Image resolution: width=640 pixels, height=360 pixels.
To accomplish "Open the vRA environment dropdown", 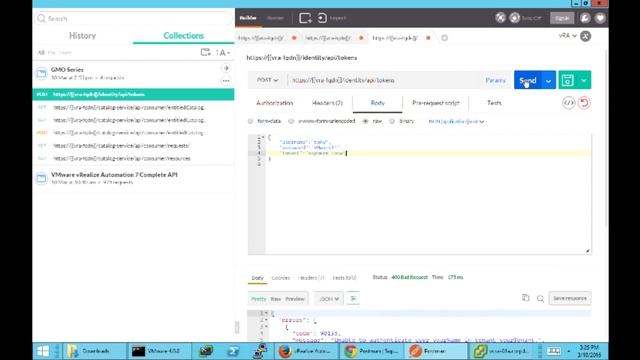I will click(x=567, y=36).
